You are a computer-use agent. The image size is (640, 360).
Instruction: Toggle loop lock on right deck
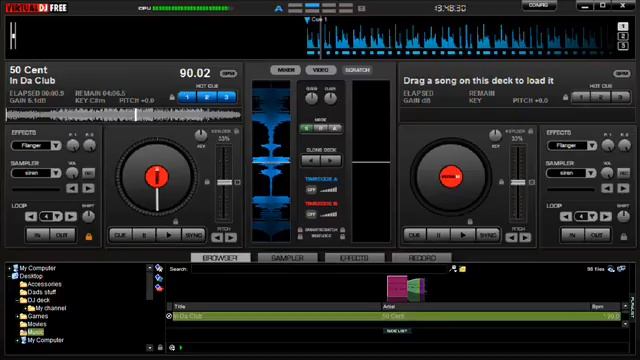pyautogui.click(x=624, y=236)
